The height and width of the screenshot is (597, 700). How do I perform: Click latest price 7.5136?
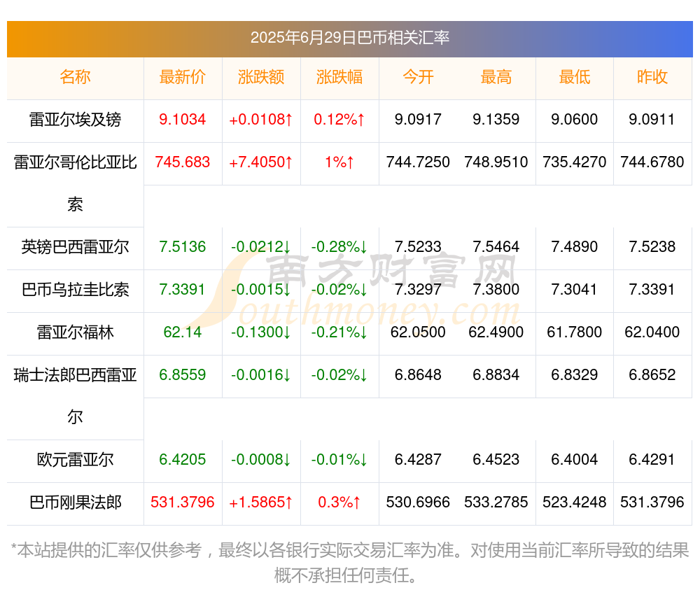[183, 247]
